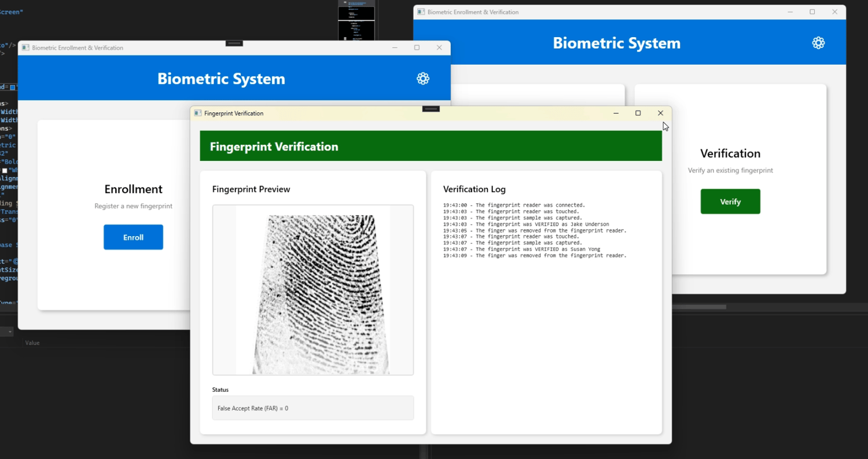Click the Fingerprint Verification title bar app icon
This screenshot has width=868, height=459.
(197, 113)
